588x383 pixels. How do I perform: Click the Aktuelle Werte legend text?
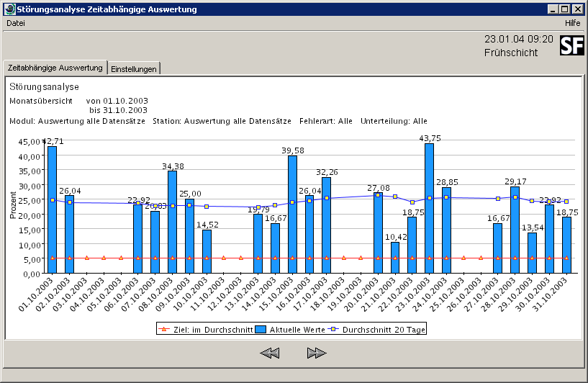click(297, 330)
